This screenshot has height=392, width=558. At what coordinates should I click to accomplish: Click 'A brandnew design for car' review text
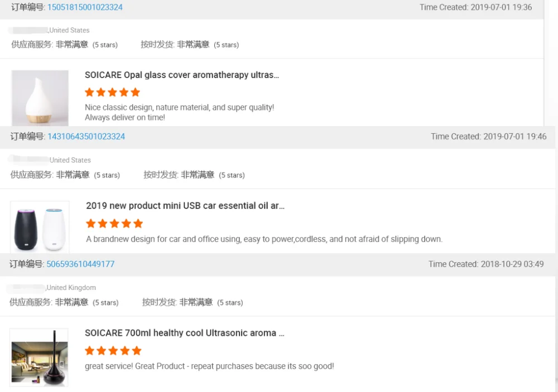[264, 239]
